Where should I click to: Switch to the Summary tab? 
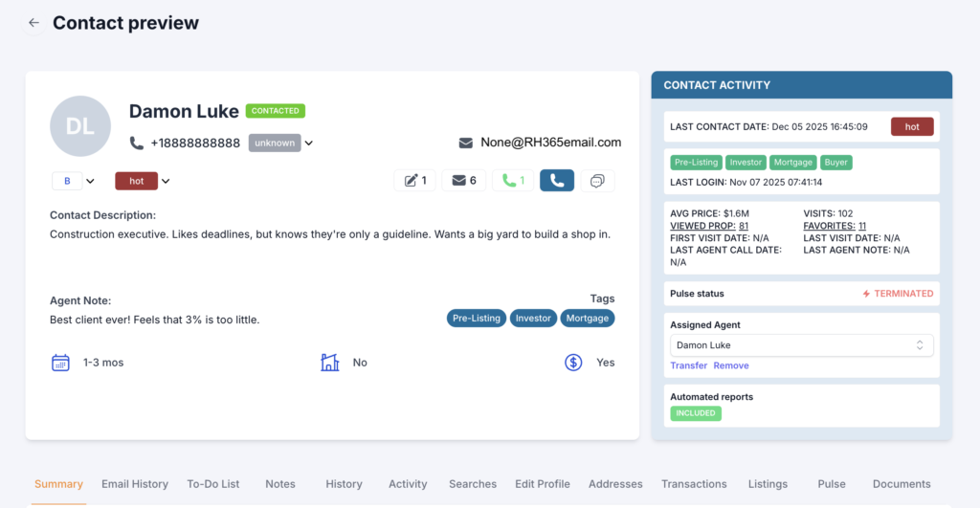pos(58,484)
